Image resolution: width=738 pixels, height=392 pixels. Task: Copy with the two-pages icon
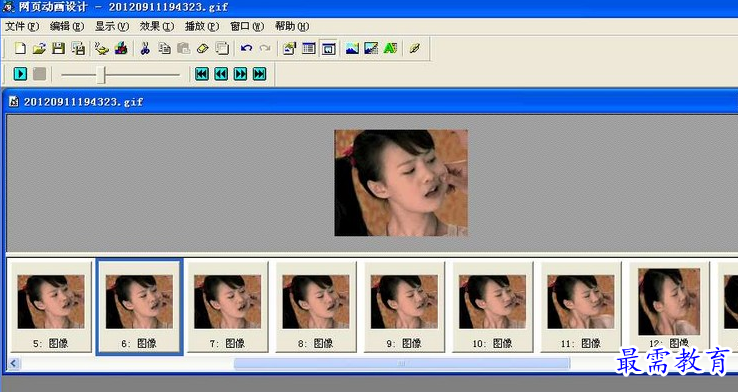coord(164,48)
